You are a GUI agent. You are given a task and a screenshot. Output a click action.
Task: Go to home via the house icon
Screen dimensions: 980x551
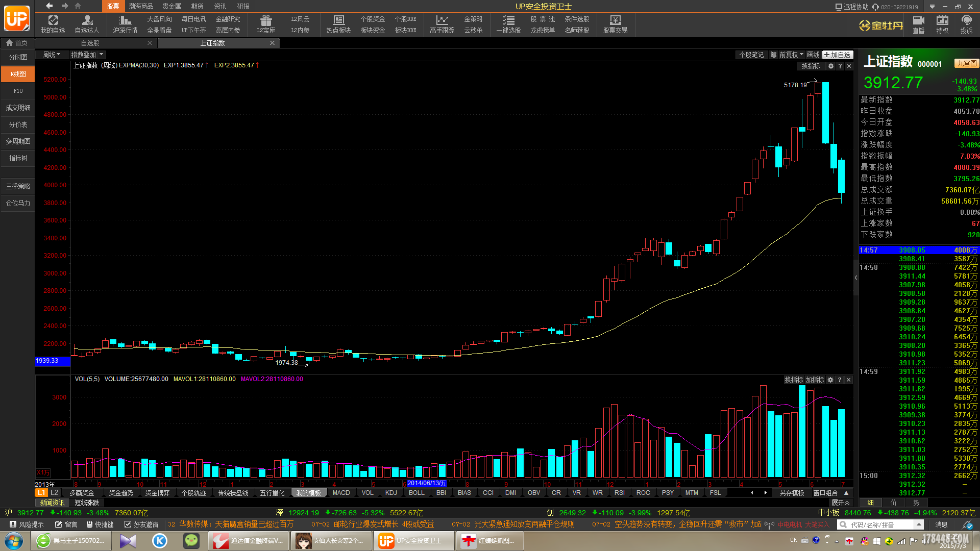[78, 6]
